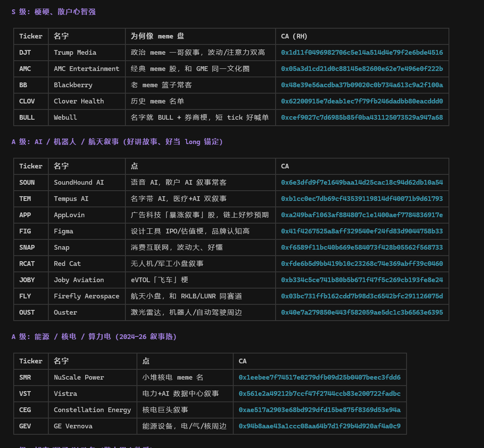The width and height of the screenshot is (484, 448).
Task: Click the Firefly Aerospace CA address
Action: coord(362,296)
